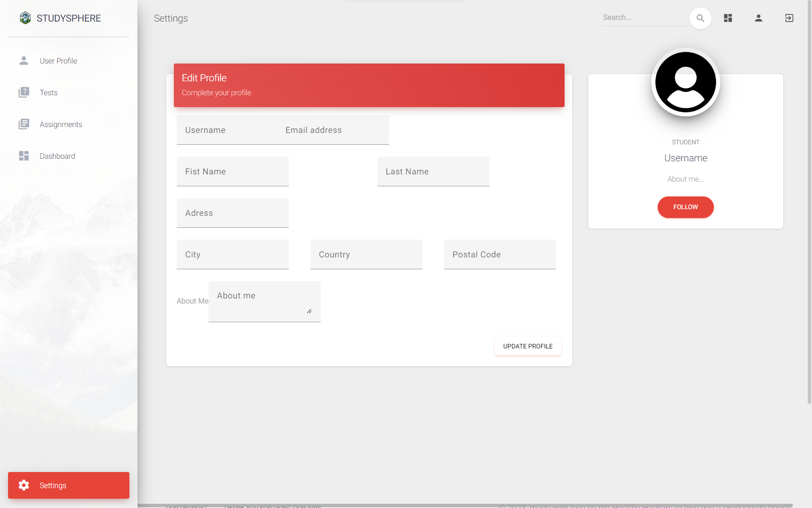This screenshot has height=508, width=812.
Task: Click the Postal Code field
Action: click(499, 255)
